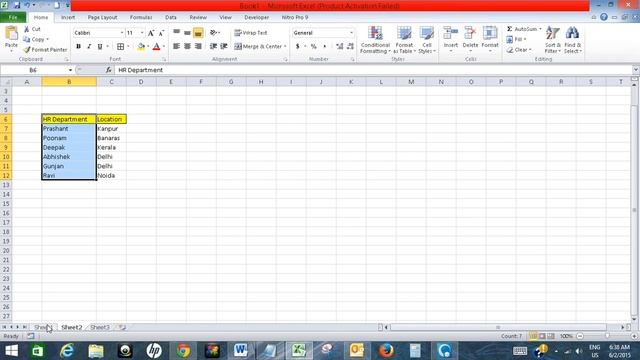The height and width of the screenshot is (360, 640).
Task: Open Sort & Filter
Action: pyautogui.click(x=553, y=40)
